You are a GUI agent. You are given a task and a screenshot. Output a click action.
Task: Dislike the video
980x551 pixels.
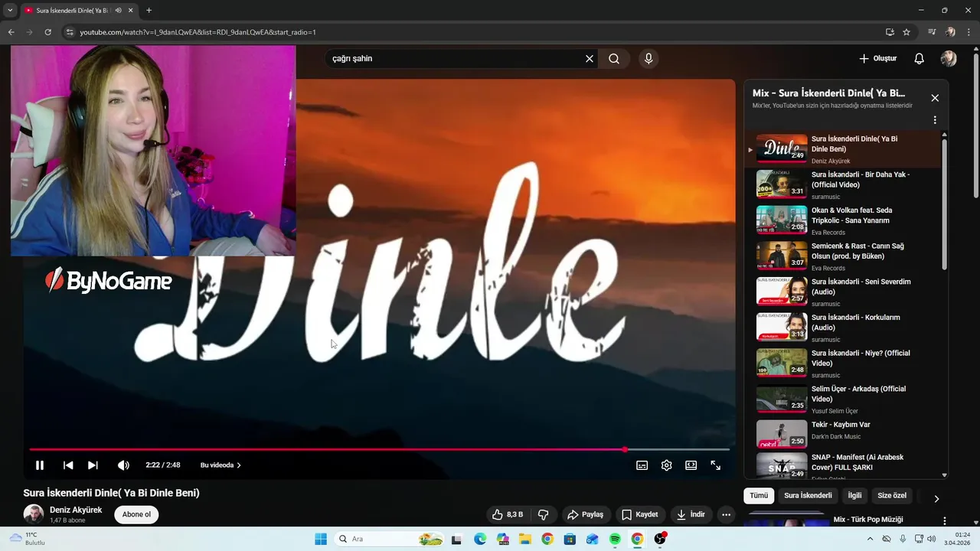click(x=544, y=515)
